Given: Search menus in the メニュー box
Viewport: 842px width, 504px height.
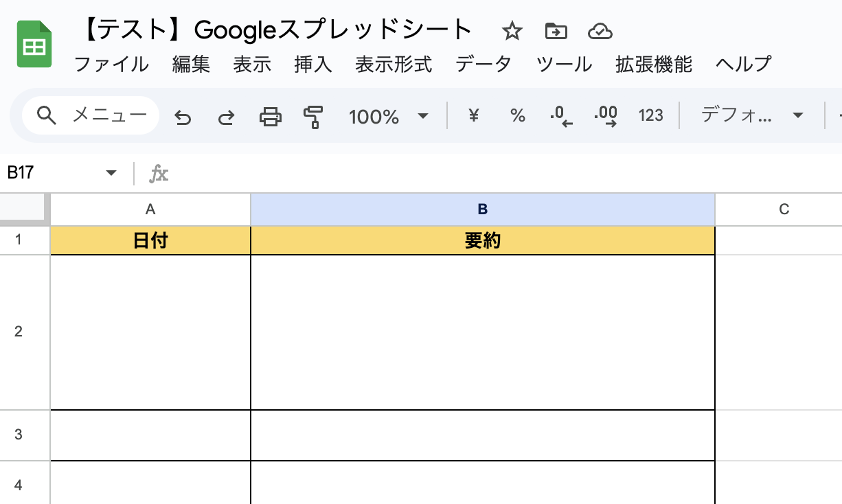Looking at the screenshot, I should 90,115.
